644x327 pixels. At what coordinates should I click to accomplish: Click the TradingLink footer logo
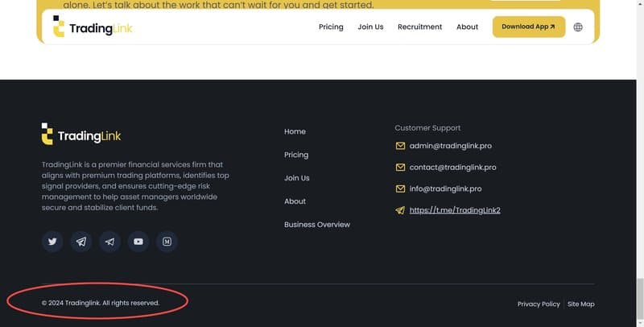tap(81, 135)
